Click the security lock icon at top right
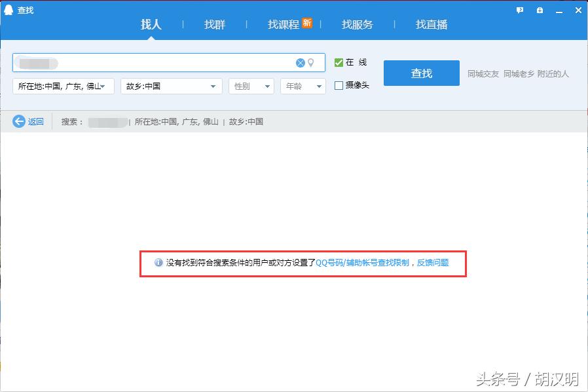 540,11
